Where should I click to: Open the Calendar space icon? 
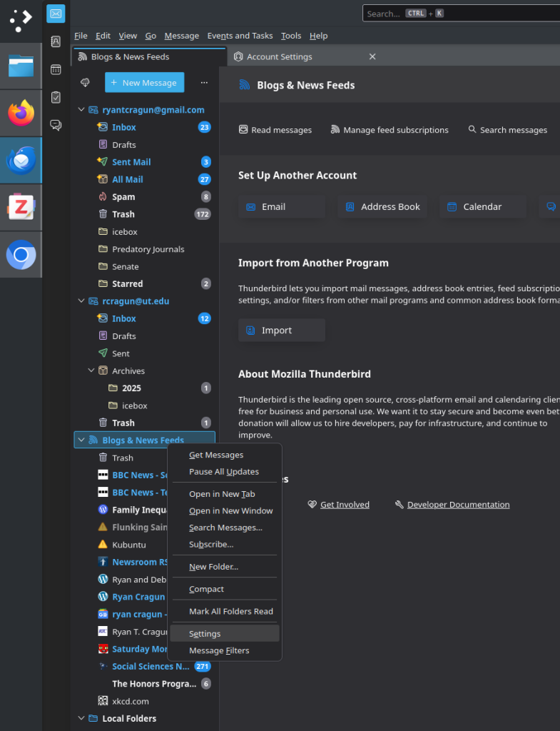56,69
